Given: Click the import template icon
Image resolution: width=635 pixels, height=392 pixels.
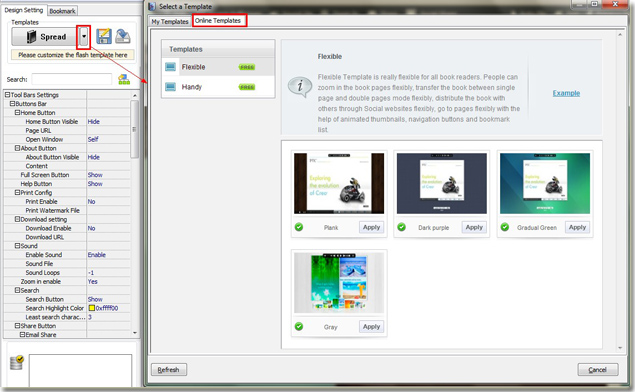Looking at the screenshot, I should (123, 36).
